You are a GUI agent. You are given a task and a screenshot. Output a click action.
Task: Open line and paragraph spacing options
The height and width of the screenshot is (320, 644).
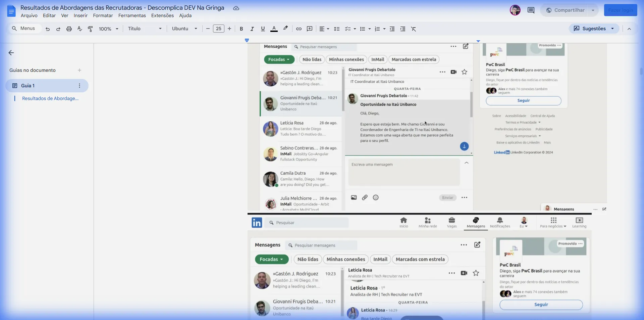(x=337, y=29)
